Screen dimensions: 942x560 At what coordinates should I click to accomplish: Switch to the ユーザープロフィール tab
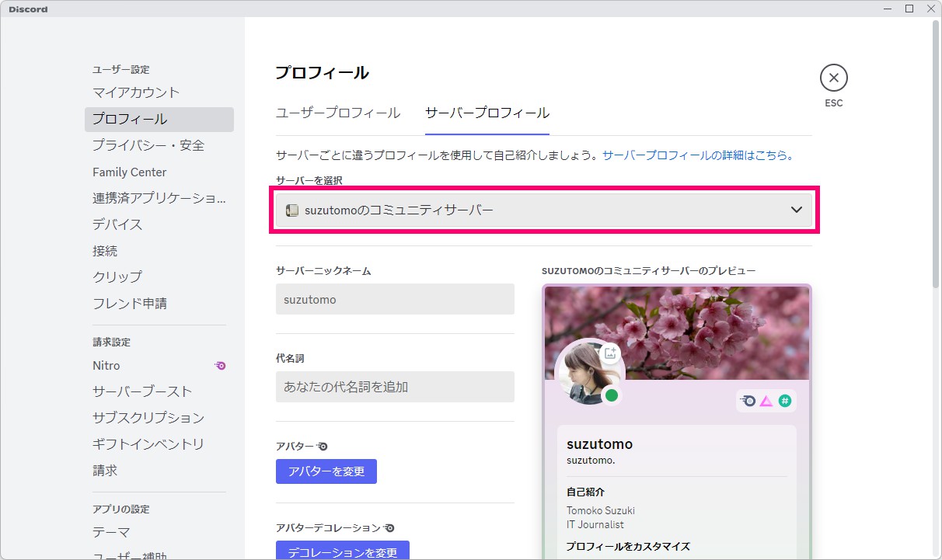click(338, 113)
